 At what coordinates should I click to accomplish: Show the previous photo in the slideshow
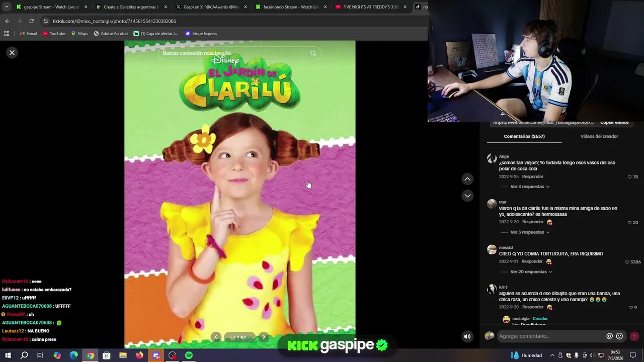point(216,337)
